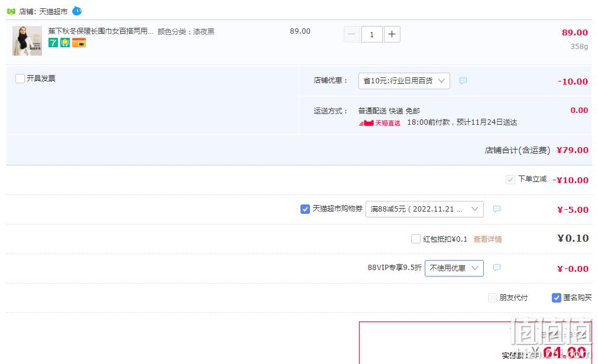The height and width of the screenshot is (364, 598).
Task: Click the 颜色分类：漆夜黑 text
Action: (186, 32)
